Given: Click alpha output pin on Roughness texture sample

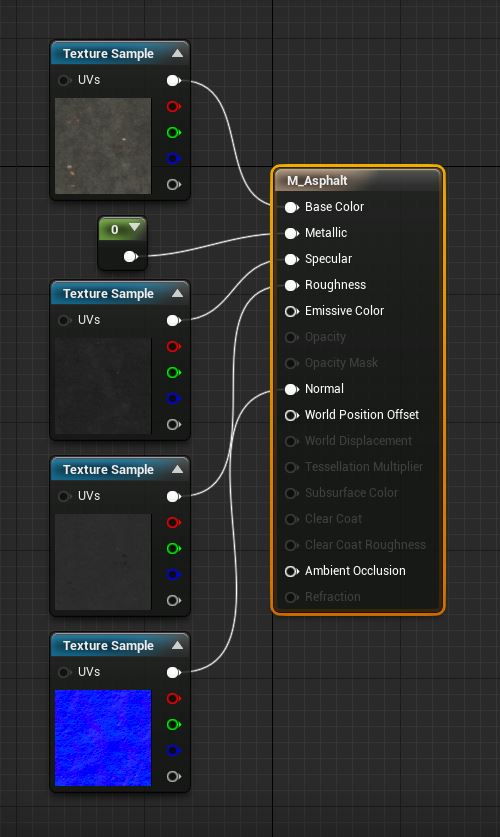Looking at the screenshot, I should point(173,601).
